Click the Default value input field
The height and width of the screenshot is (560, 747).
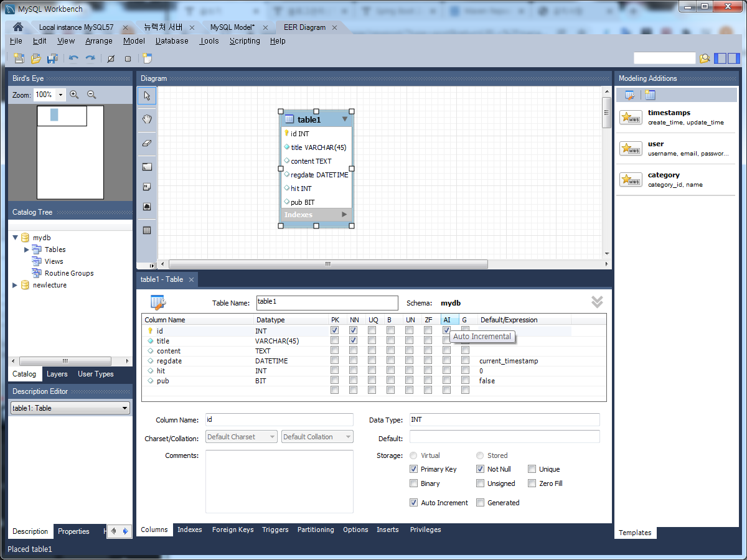(505, 437)
